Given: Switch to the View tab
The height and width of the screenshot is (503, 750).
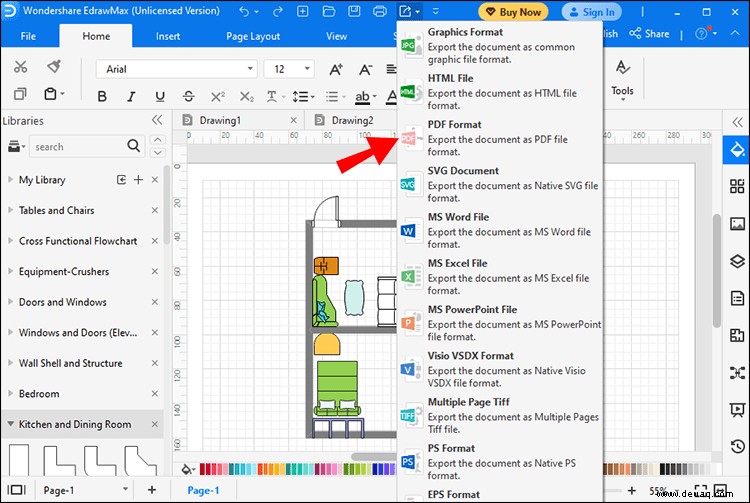Looking at the screenshot, I should [x=336, y=36].
